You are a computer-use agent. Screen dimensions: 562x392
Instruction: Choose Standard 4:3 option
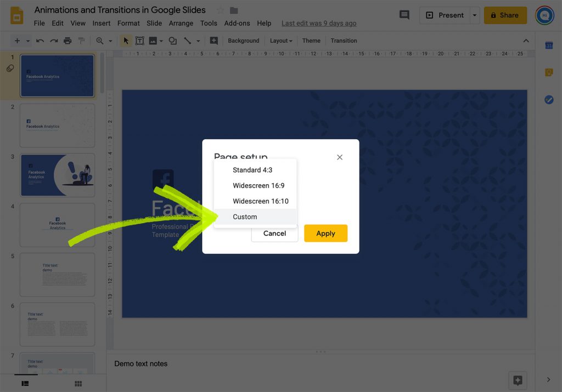(x=255, y=170)
